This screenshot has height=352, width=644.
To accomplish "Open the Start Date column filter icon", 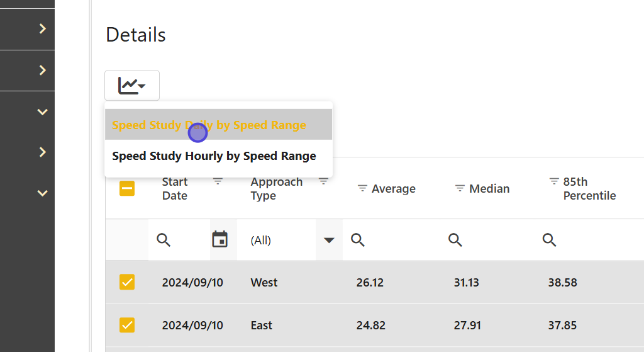I will click(x=218, y=181).
